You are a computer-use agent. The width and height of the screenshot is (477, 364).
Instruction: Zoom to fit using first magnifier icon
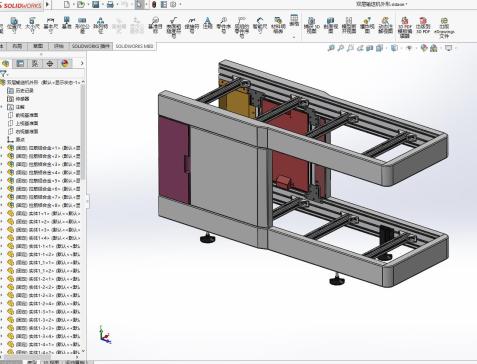(331, 48)
